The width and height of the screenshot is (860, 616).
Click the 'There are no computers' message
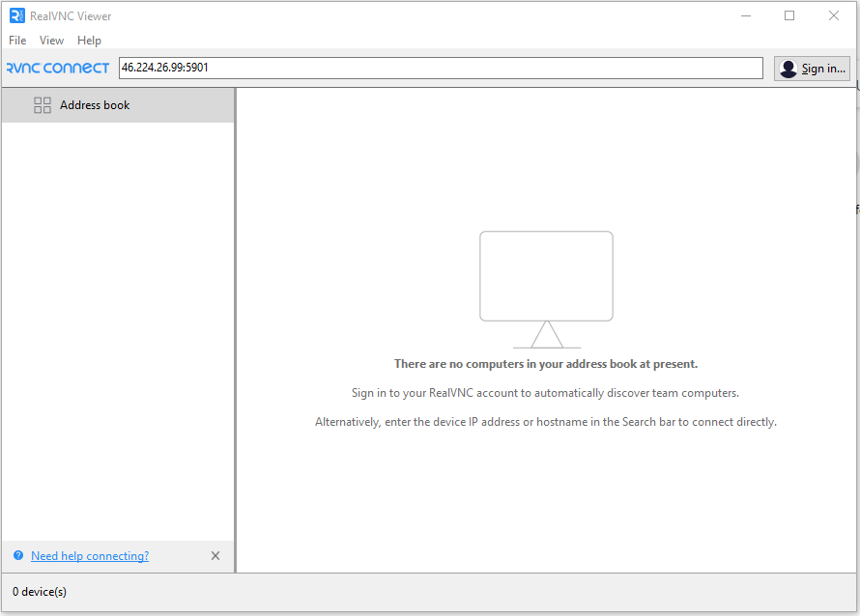click(546, 364)
